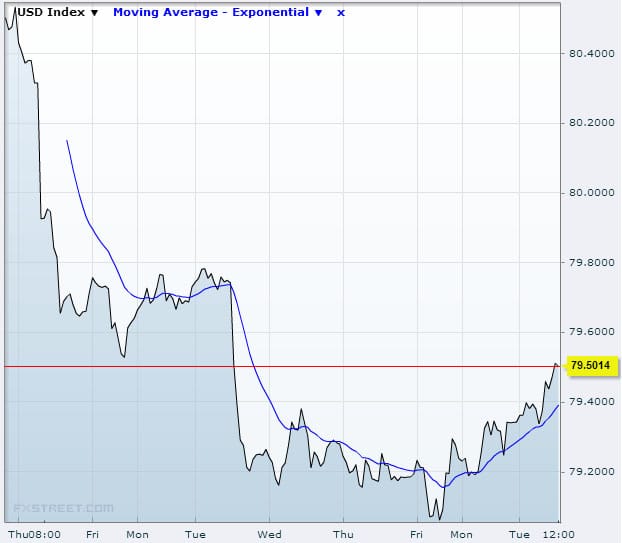Click the 79.6000 price axis label

[x=591, y=332]
